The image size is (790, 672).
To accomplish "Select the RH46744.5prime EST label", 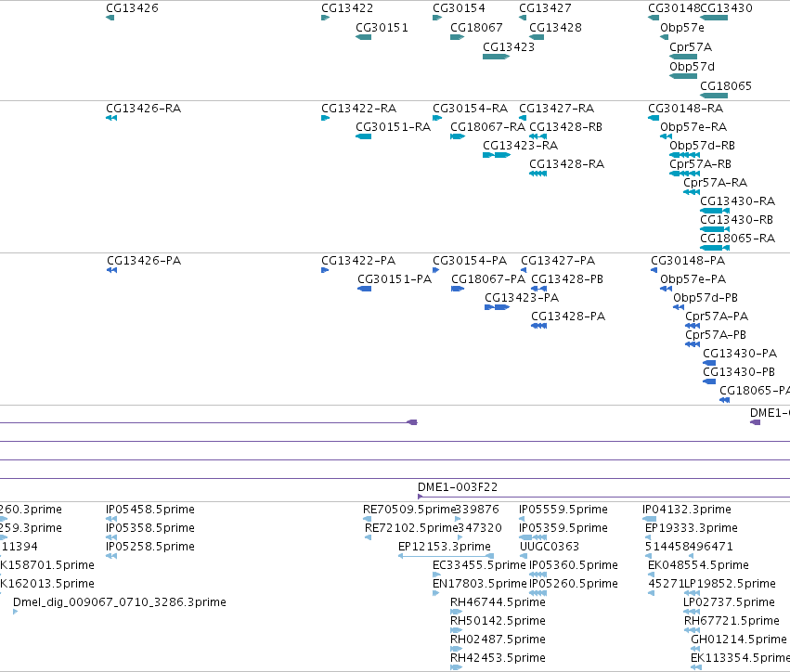I will (498, 602).
